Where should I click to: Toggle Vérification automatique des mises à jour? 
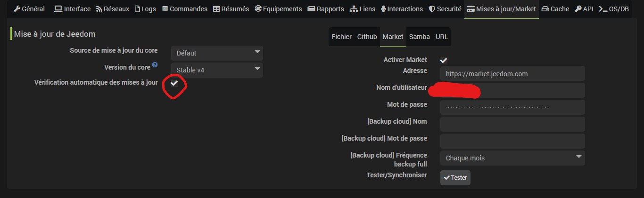tap(174, 83)
